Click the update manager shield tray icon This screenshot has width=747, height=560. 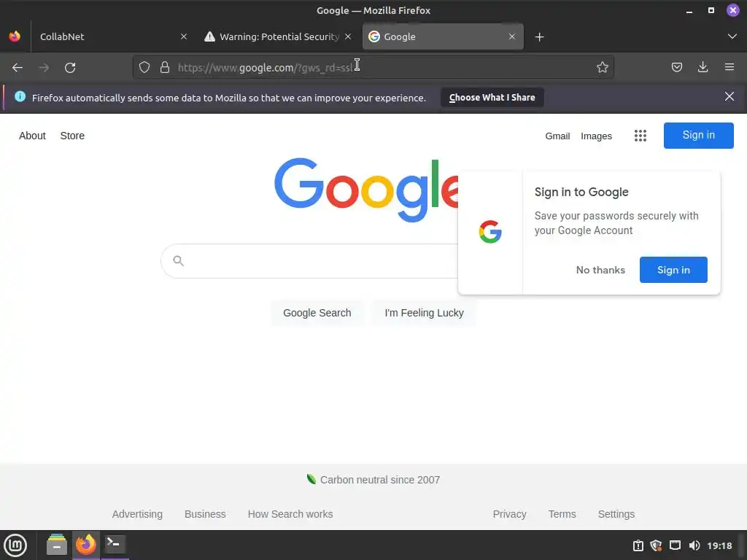tap(656, 545)
